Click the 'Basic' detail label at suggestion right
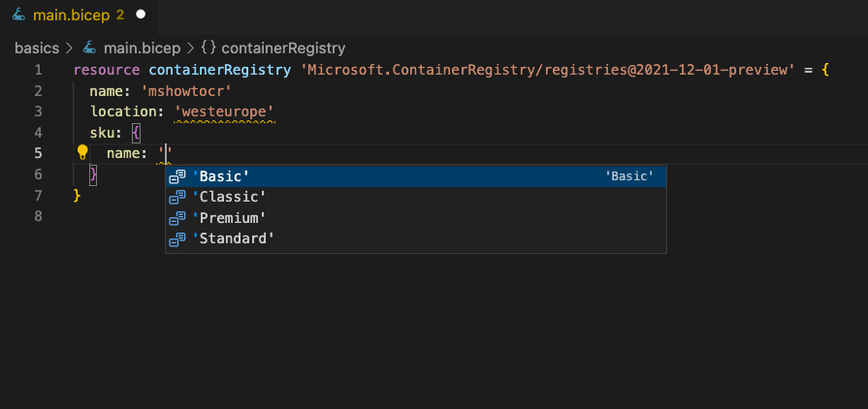 629,176
